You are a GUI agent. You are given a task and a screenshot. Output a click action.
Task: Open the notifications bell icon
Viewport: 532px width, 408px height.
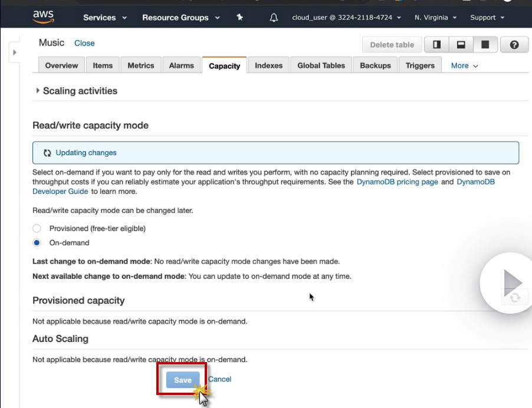click(274, 18)
